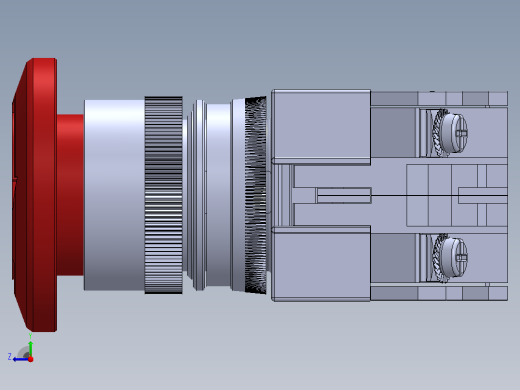This screenshot has height=390, width=520.
Task: Select the upper terminal screw head
Action: (x=453, y=132)
